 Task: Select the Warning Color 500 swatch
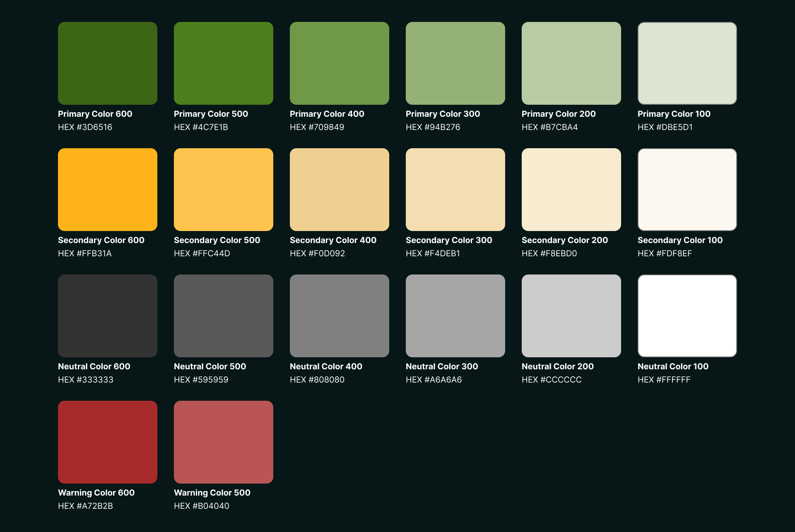[x=224, y=442]
